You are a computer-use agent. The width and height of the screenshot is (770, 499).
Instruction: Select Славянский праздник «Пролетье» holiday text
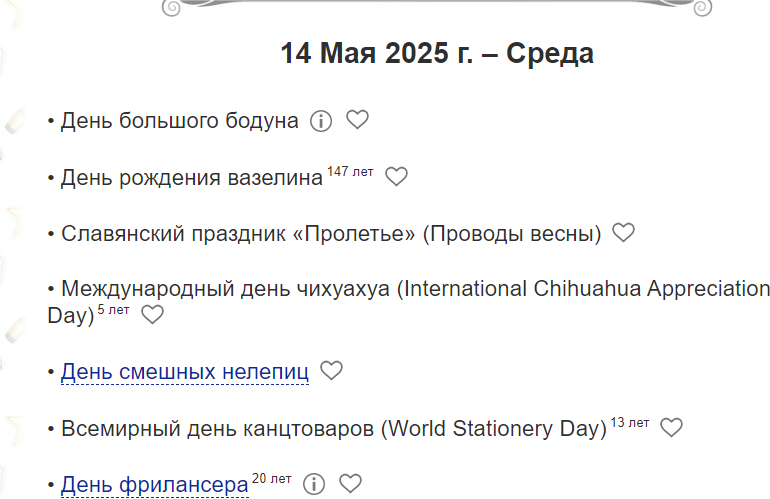[331, 234]
